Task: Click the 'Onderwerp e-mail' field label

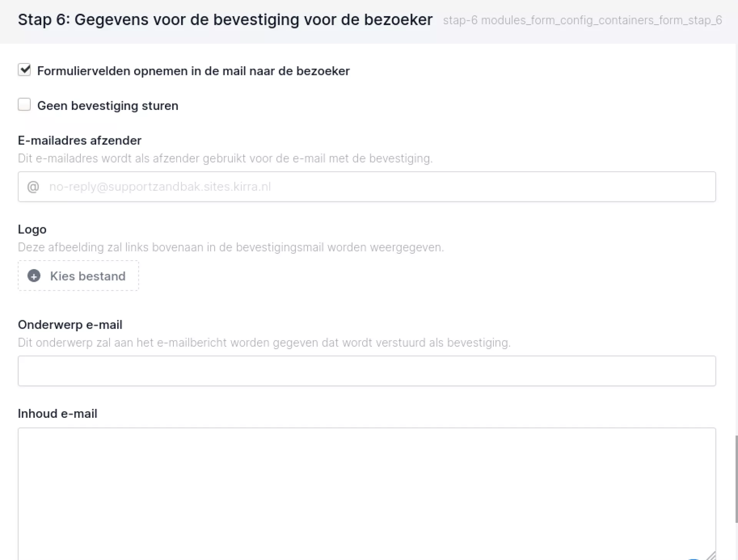Action: click(70, 325)
